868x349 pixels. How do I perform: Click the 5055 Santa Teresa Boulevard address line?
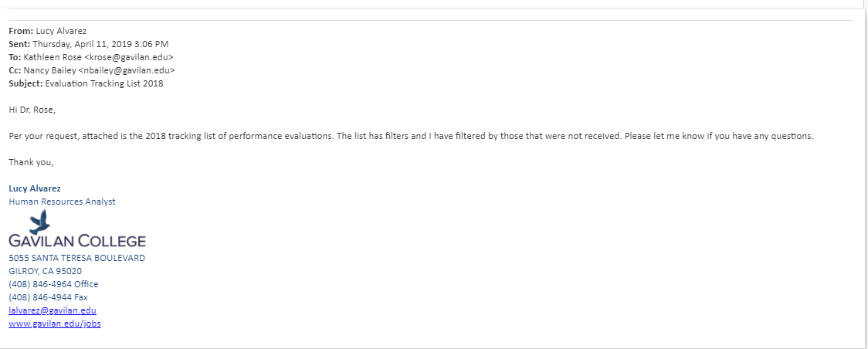pyautogui.click(x=76, y=258)
